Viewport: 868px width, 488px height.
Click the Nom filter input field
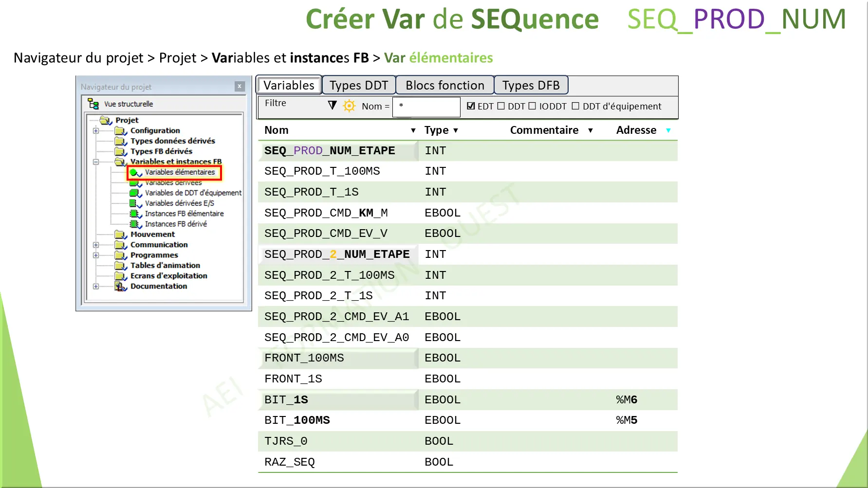[426, 106]
